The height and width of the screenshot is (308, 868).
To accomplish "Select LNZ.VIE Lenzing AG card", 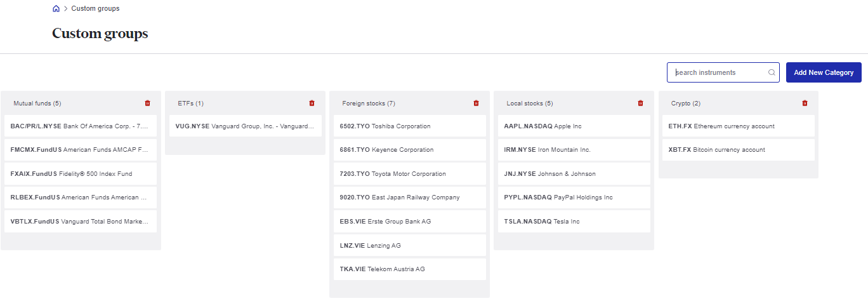I will point(410,245).
